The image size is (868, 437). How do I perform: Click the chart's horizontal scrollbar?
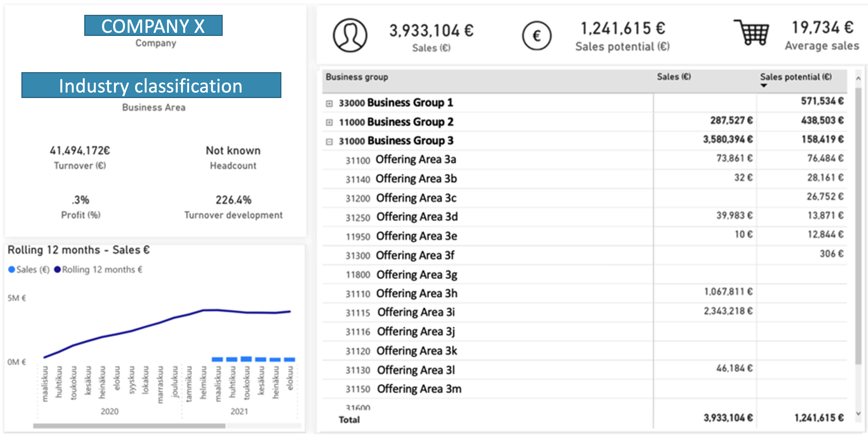pyautogui.click(x=129, y=426)
